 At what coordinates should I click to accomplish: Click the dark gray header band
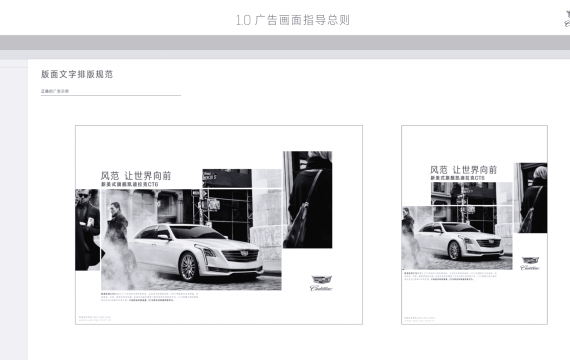coord(285,43)
